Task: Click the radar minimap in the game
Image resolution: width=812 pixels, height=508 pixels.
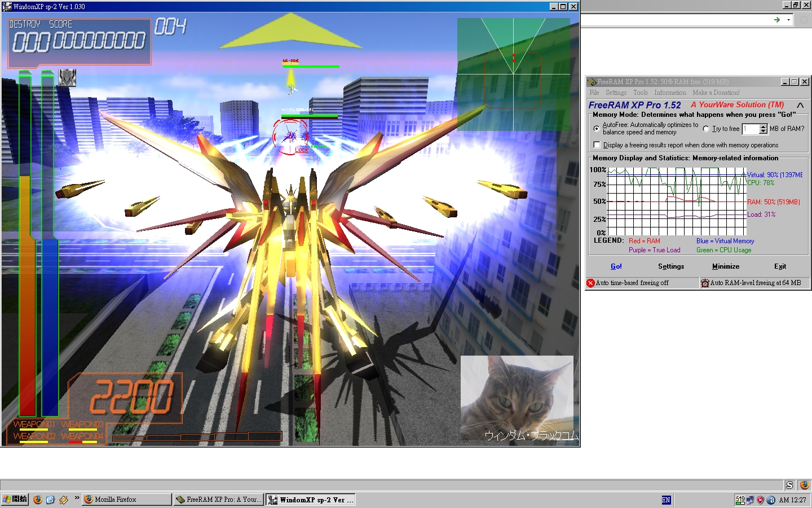Action: [x=513, y=74]
